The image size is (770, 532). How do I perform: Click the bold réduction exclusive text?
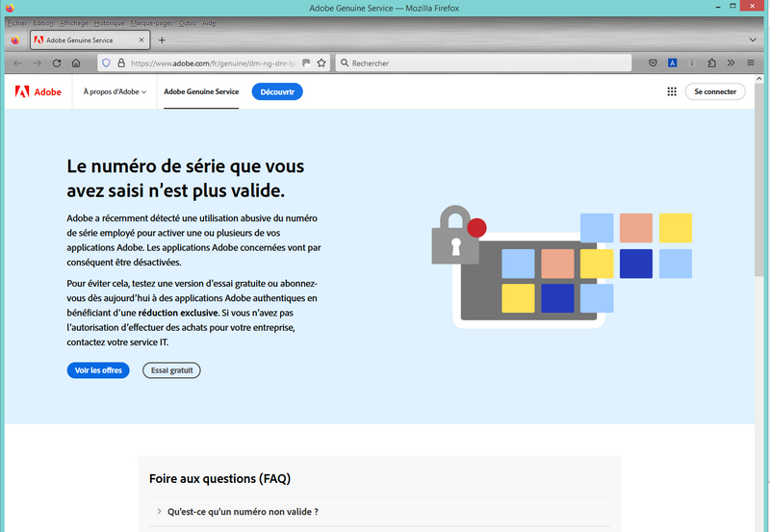pos(178,313)
